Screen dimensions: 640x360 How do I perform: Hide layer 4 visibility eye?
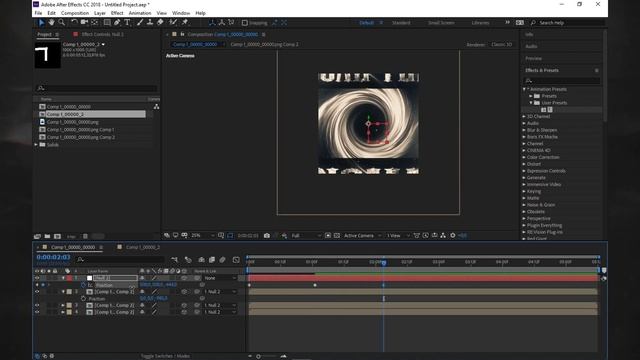pyautogui.click(x=37, y=312)
